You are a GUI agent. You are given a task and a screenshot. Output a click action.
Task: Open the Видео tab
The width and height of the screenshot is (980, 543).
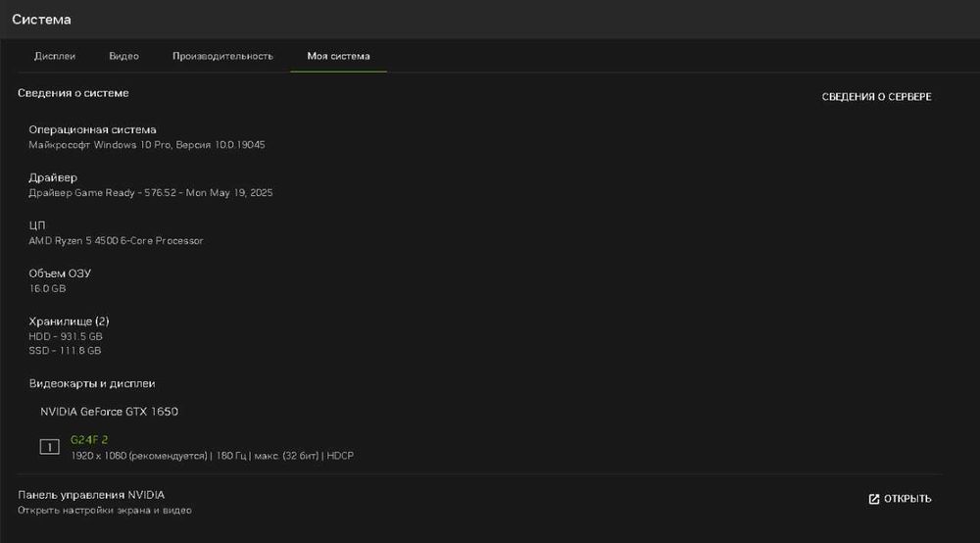coord(123,56)
